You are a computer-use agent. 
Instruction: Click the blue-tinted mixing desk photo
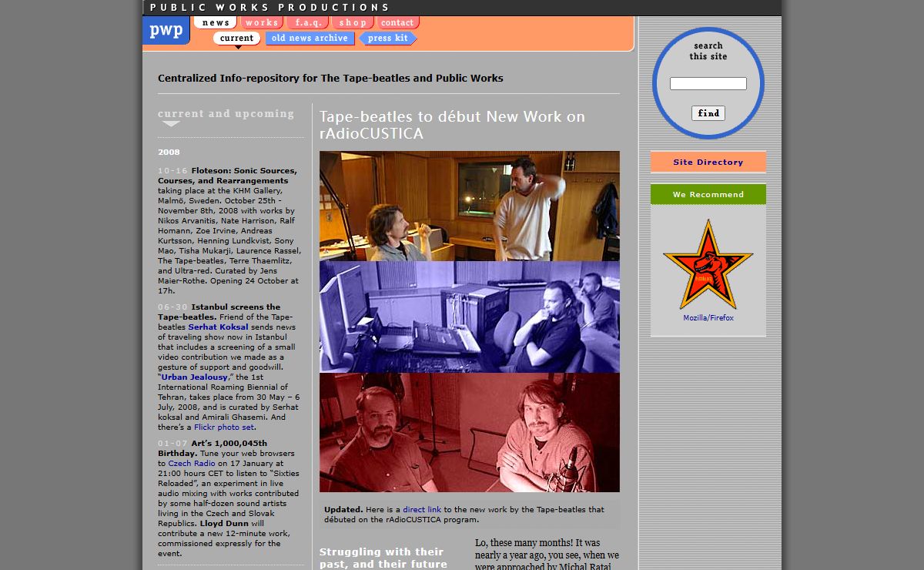(x=470, y=317)
